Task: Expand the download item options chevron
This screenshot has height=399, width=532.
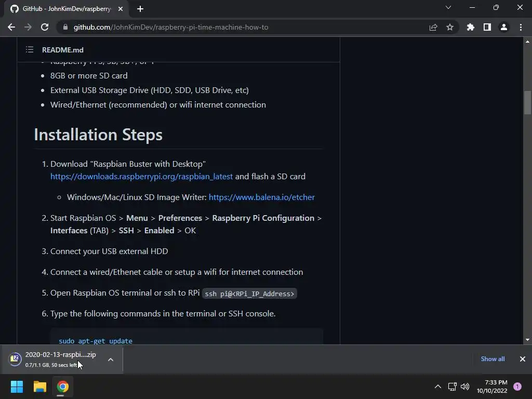Action: click(x=111, y=360)
